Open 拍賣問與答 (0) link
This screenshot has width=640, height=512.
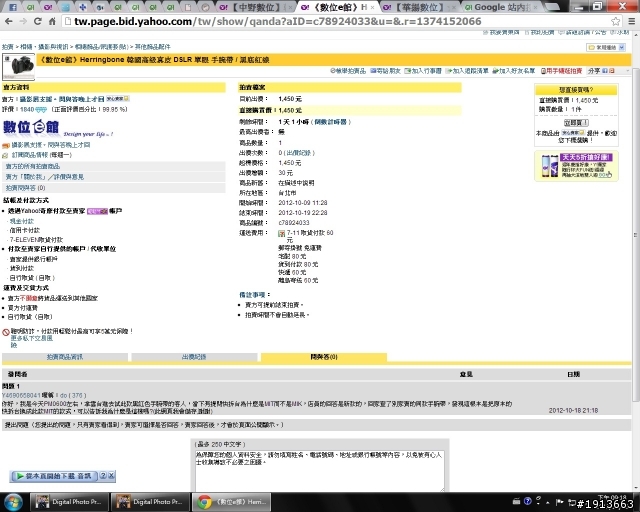click(x=25, y=187)
